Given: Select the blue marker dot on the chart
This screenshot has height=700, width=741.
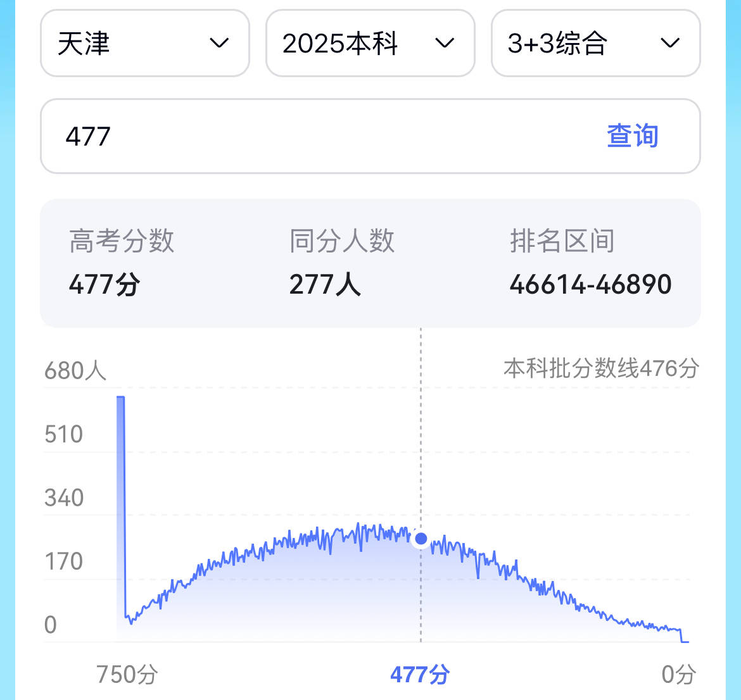Looking at the screenshot, I should tap(421, 539).
